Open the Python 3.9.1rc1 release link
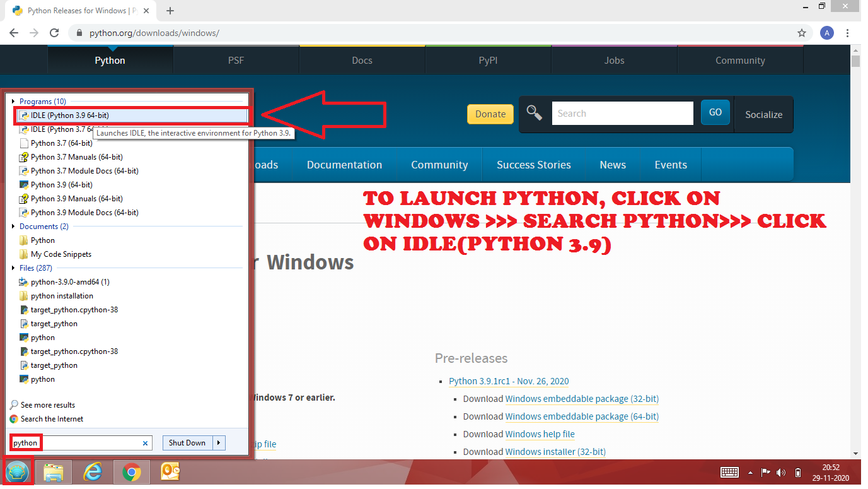 pos(508,381)
